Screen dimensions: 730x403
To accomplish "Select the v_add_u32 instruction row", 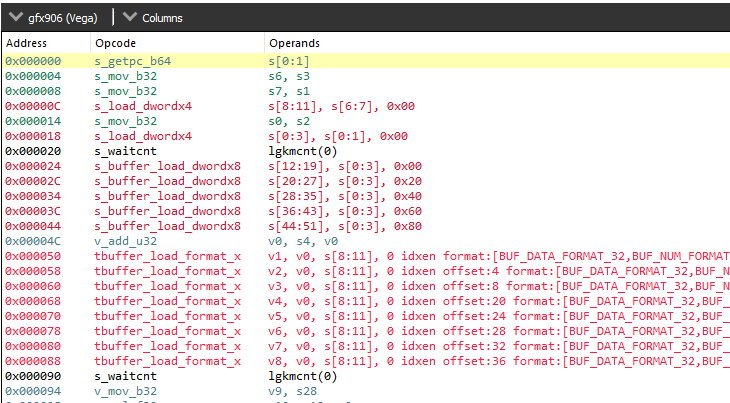I will coord(125,241).
